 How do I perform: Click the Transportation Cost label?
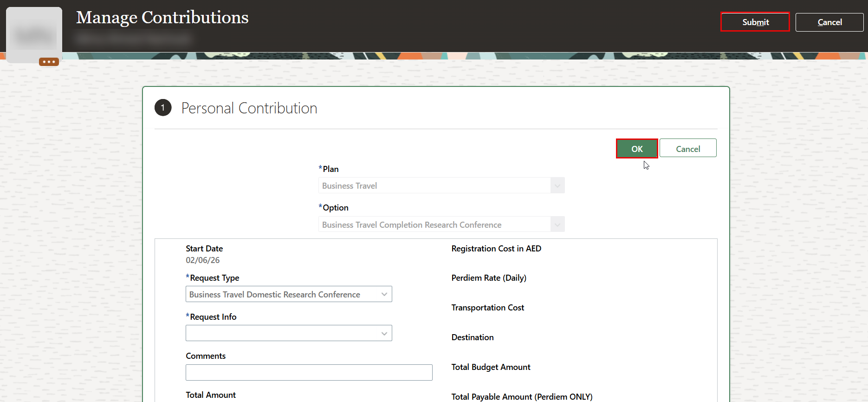[x=488, y=308]
